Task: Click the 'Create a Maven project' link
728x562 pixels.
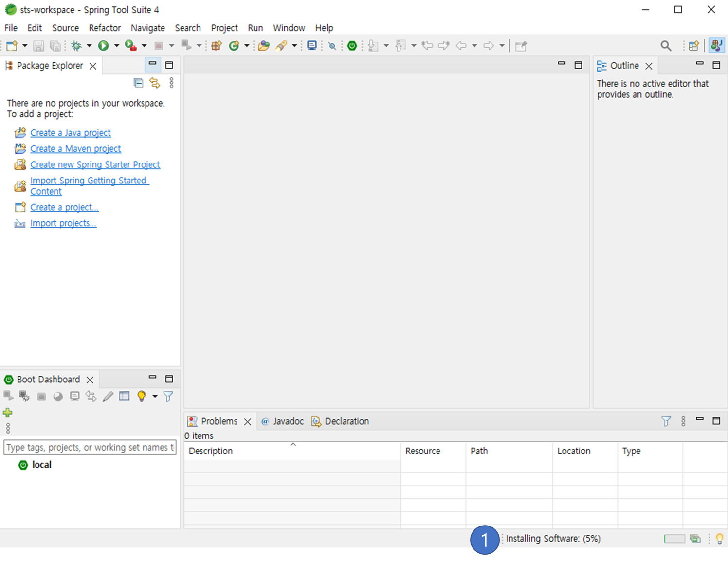Action: pyautogui.click(x=75, y=149)
